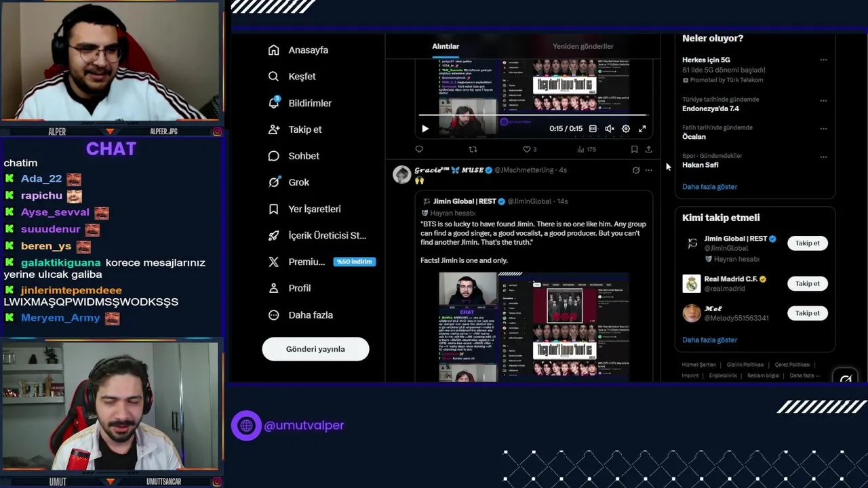The width and height of the screenshot is (868, 488).
Task: Unmute the video volume icon
Action: pos(610,129)
